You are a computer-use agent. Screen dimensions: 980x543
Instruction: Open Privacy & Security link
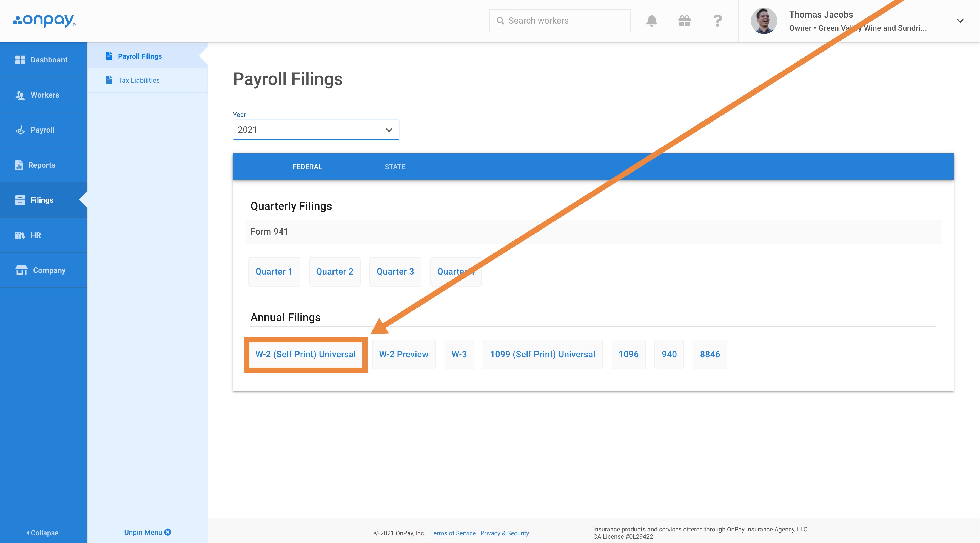click(x=505, y=533)
